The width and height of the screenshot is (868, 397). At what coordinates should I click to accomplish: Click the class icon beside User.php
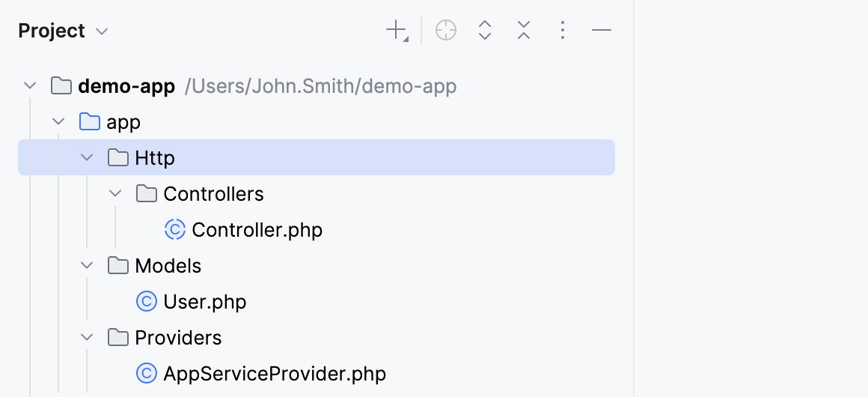tap(146, 301)
